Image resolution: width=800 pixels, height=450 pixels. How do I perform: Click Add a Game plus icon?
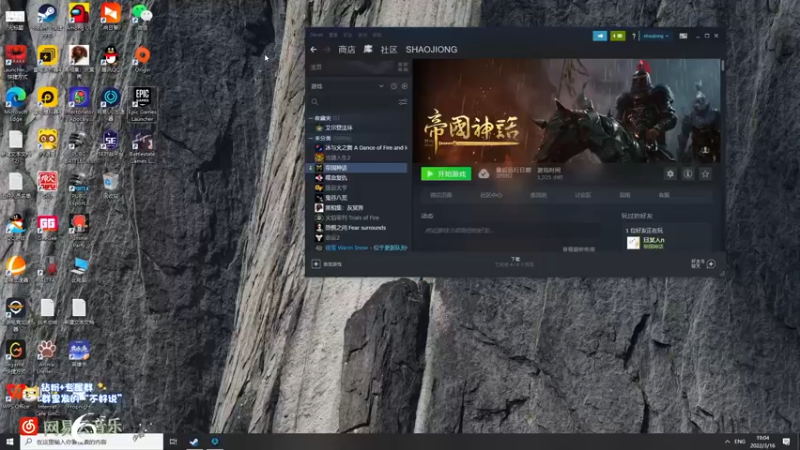[316, 264]
